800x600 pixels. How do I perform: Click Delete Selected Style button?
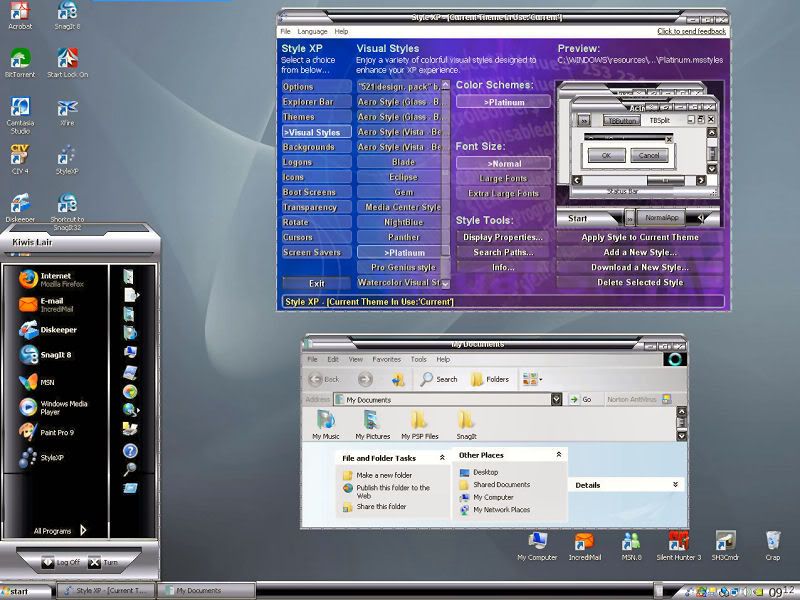point(640,282)
